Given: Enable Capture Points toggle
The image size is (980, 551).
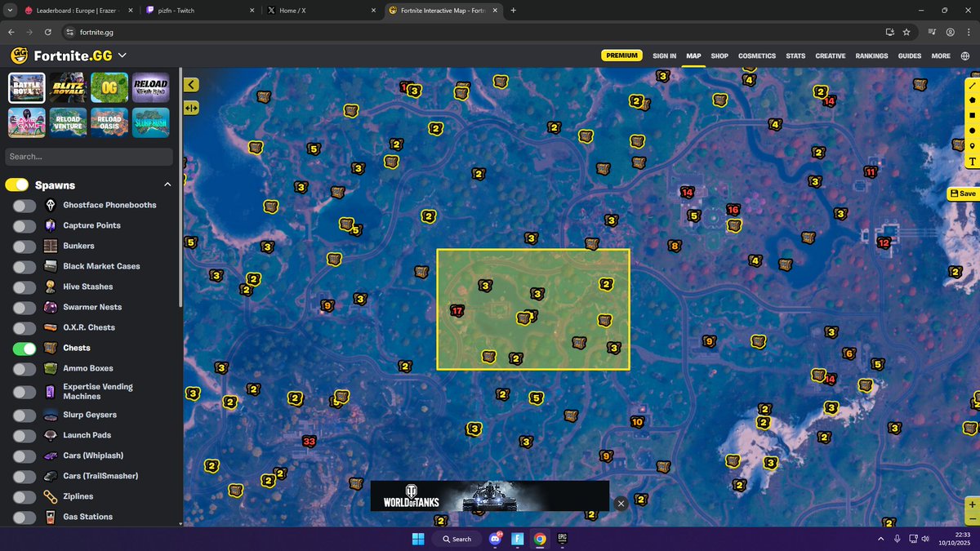Looking at the screenshot, I should click(24, 226).
